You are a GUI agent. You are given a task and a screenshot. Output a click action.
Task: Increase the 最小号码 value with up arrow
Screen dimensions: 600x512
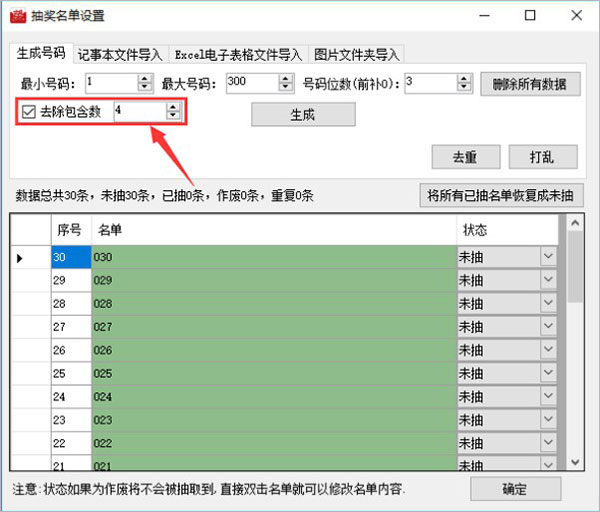coord(145,79)
